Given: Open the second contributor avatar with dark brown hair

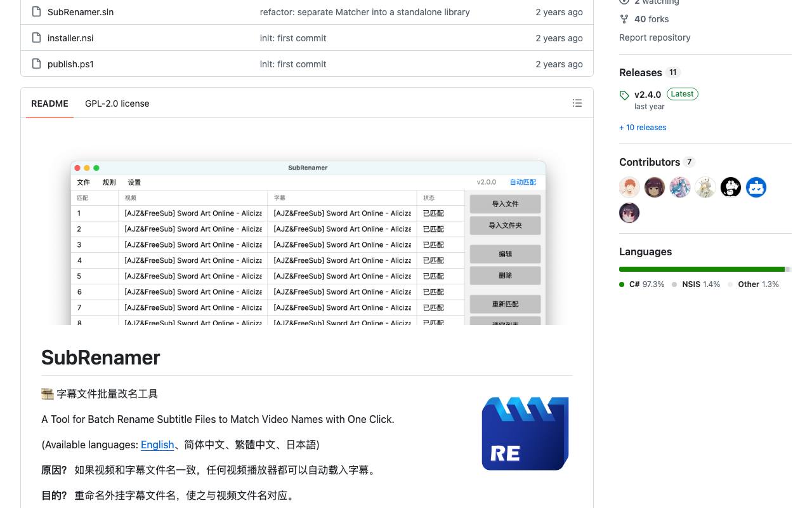Looking at the screenshot, I should tap(655, 187).
